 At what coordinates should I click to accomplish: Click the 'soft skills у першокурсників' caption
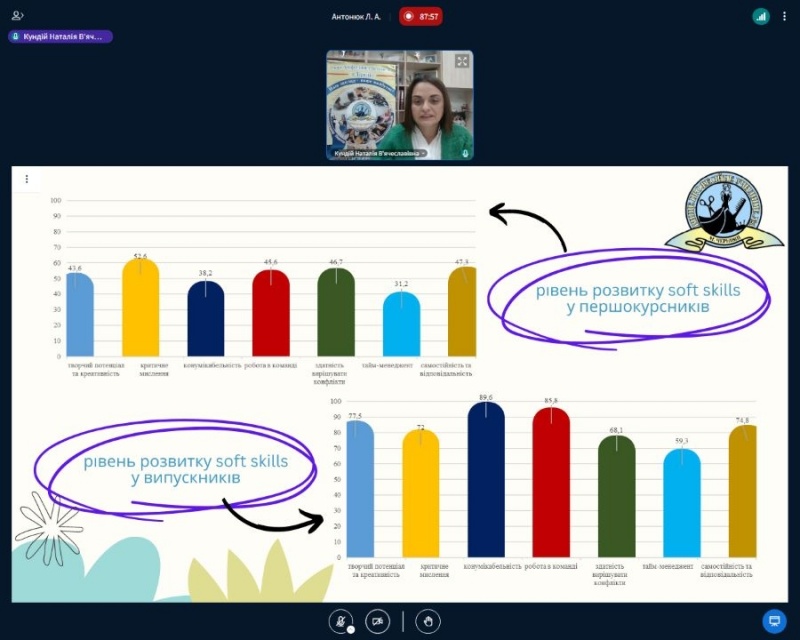click(636, 298)
